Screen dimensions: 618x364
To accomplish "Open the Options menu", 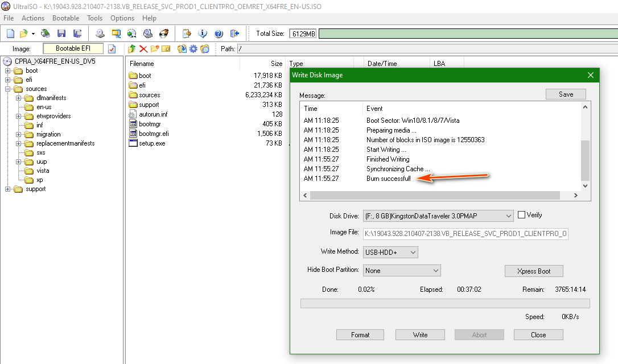I will click(122, 18).
